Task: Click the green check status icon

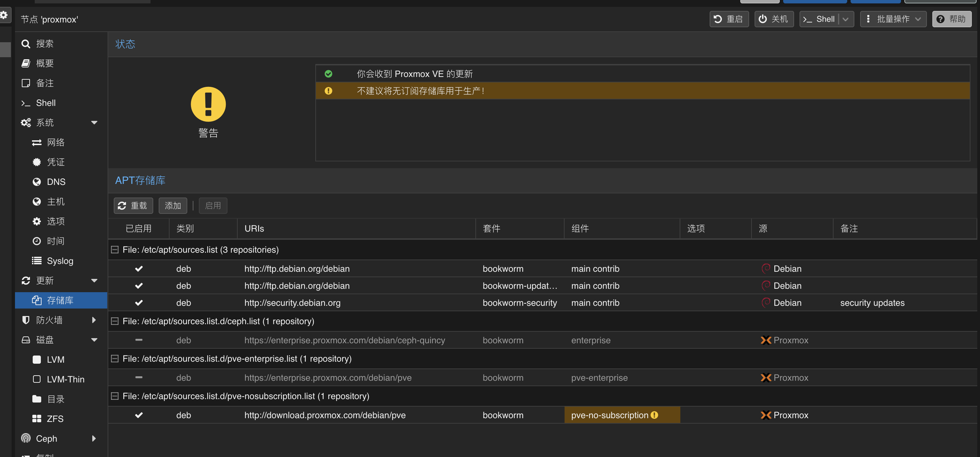Action: [x=328, y=74]
